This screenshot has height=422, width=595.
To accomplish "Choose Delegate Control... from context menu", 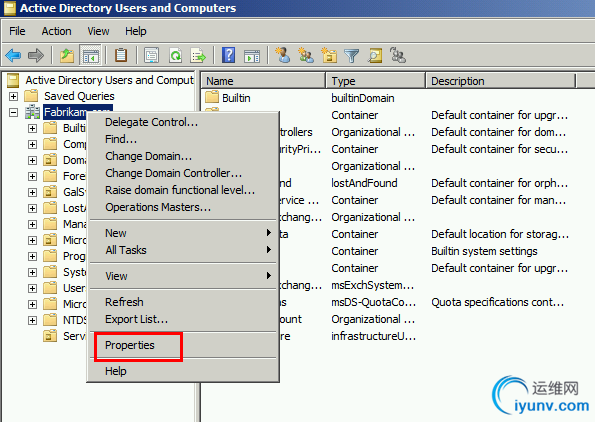I will [x=183, y=122].
